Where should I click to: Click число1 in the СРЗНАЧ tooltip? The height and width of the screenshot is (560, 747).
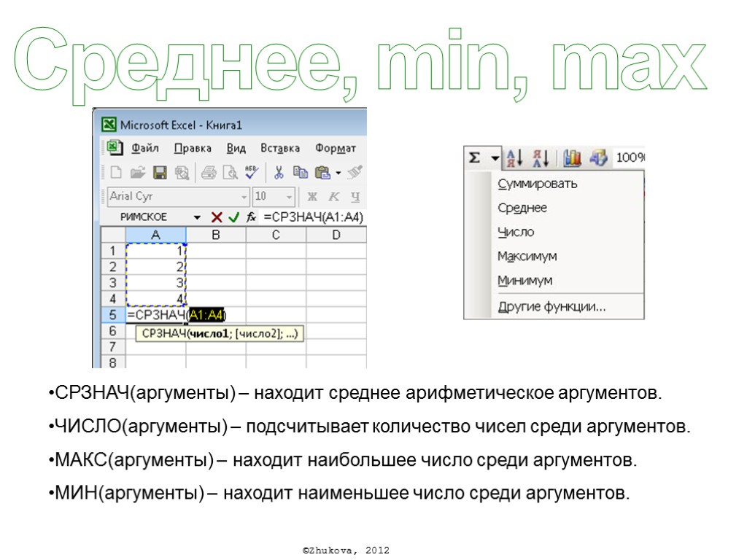click(x=209, y=334)
